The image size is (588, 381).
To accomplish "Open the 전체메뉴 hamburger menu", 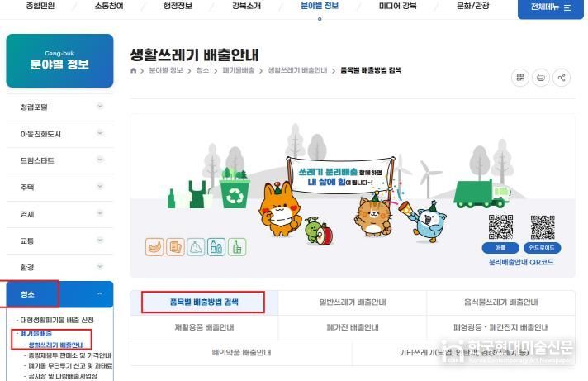I will click(x=551, y=7).
